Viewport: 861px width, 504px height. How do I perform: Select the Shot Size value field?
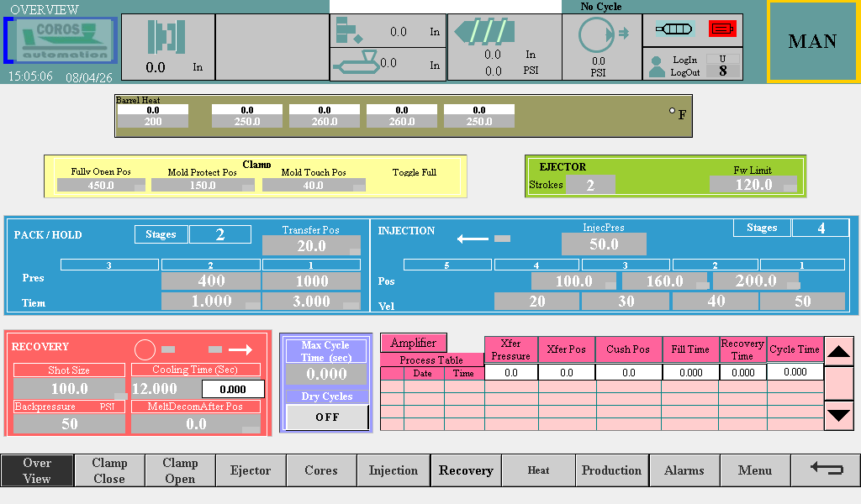(69, 389)
